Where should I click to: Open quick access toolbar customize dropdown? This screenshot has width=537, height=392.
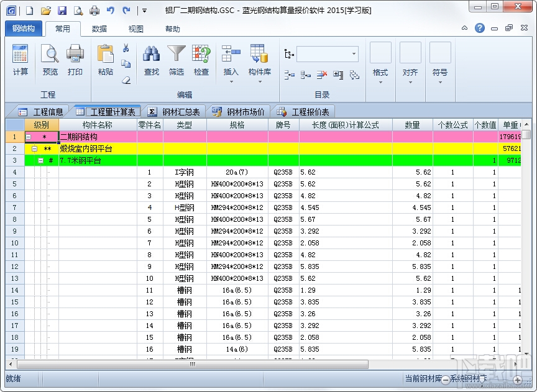coord(145,11)
